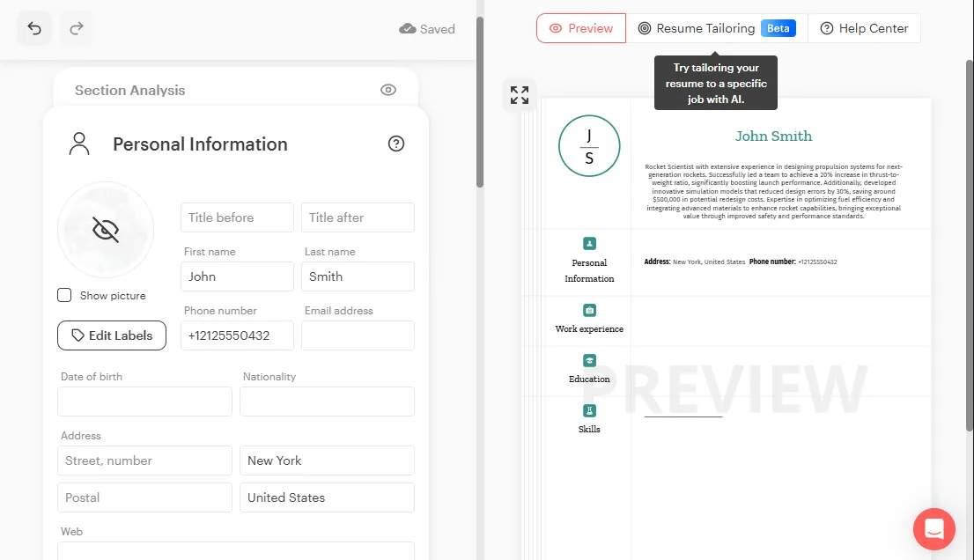This screenshot has width=974, height=560.
Task: Open the red chat support bubble
Action: 934,529
